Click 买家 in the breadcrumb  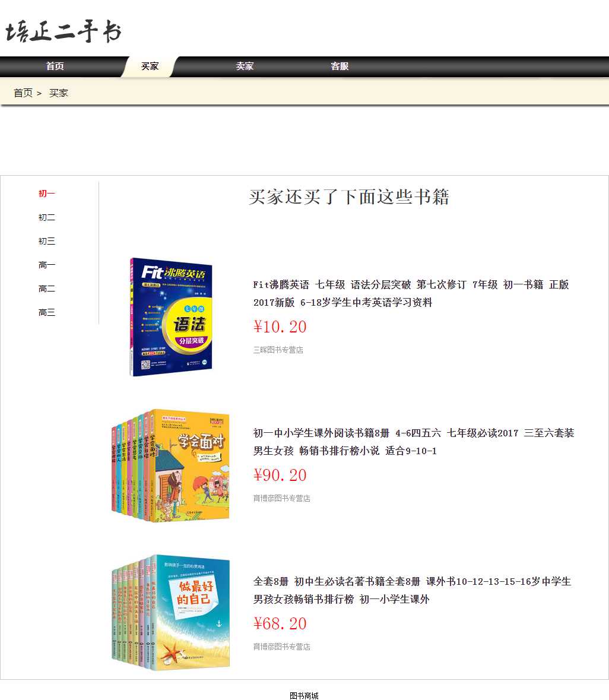click(59, 93)
